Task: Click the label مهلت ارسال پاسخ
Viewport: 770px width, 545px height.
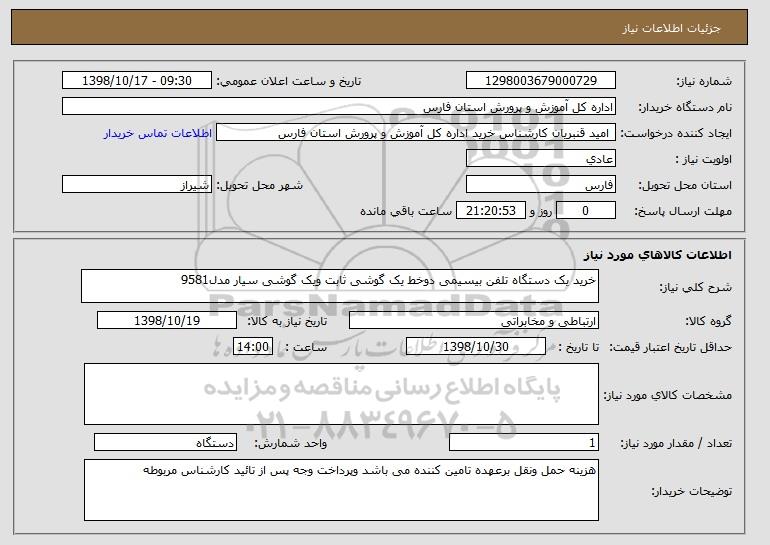Action: pyautogui.click(x=683, y=211)
